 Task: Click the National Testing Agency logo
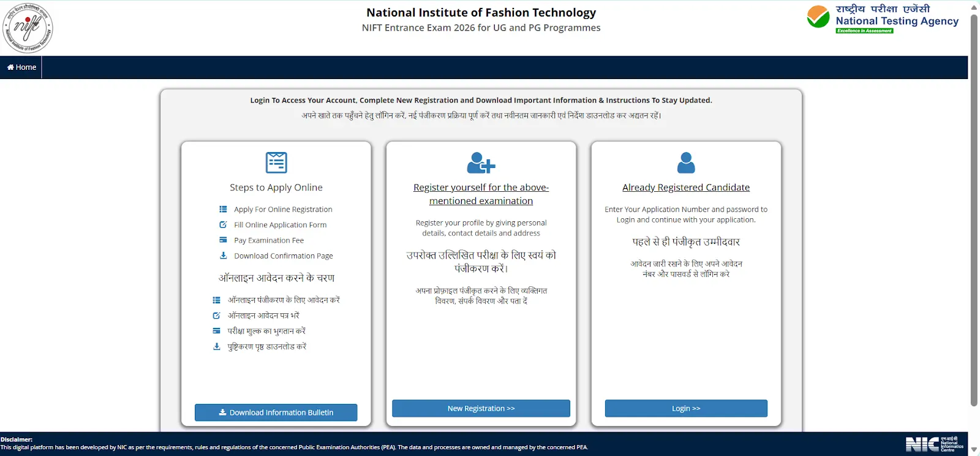883,18
